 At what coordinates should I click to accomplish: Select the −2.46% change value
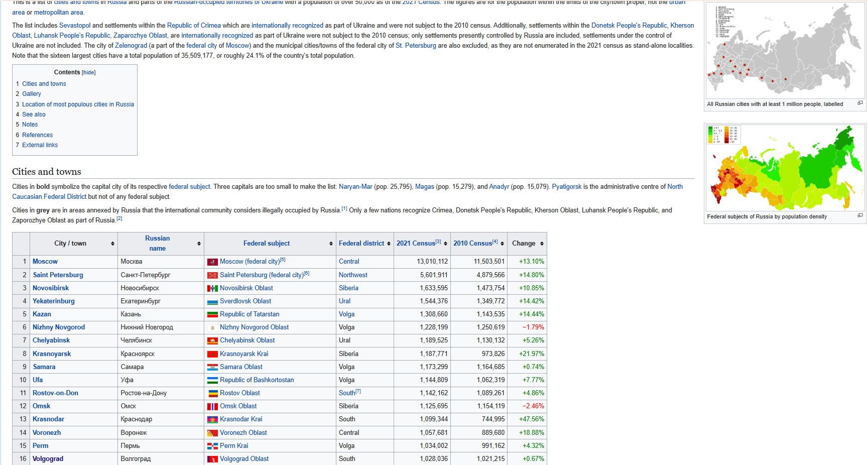click(533, 406)
